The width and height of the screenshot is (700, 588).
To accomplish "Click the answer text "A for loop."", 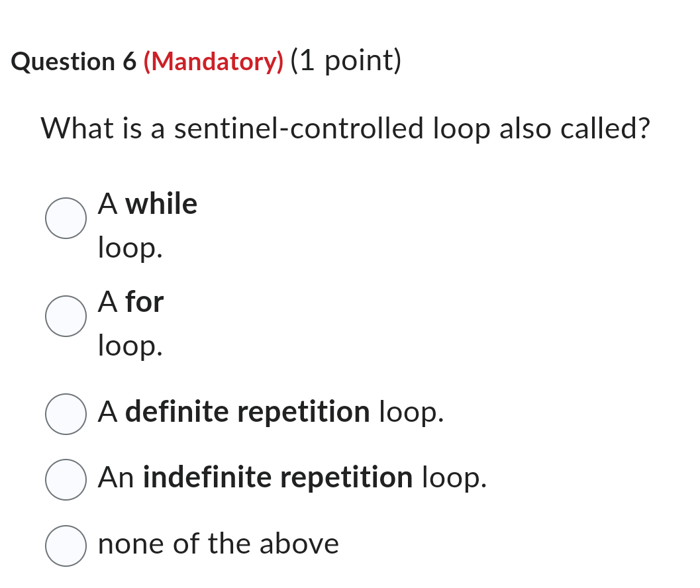I will (130, 323).
